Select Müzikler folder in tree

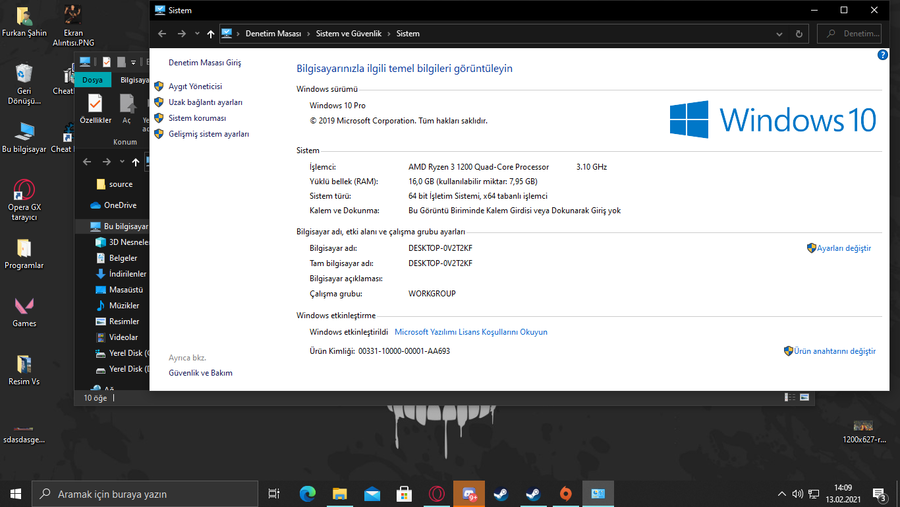[x=118, y=305]
